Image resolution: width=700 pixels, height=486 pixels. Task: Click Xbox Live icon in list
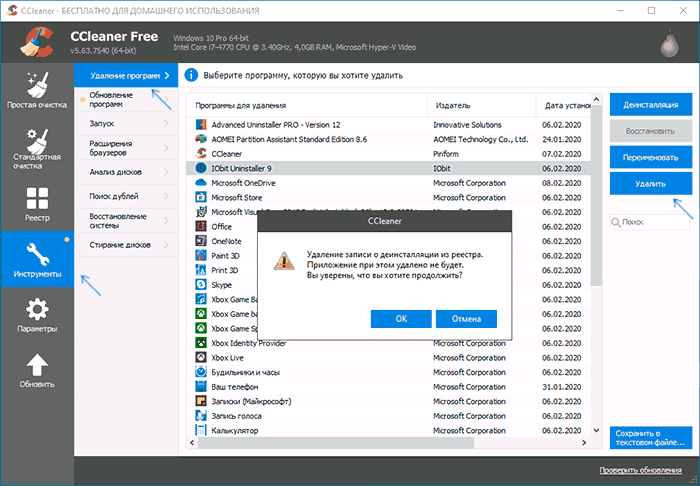pyautogui.click(x=201, y=357)
